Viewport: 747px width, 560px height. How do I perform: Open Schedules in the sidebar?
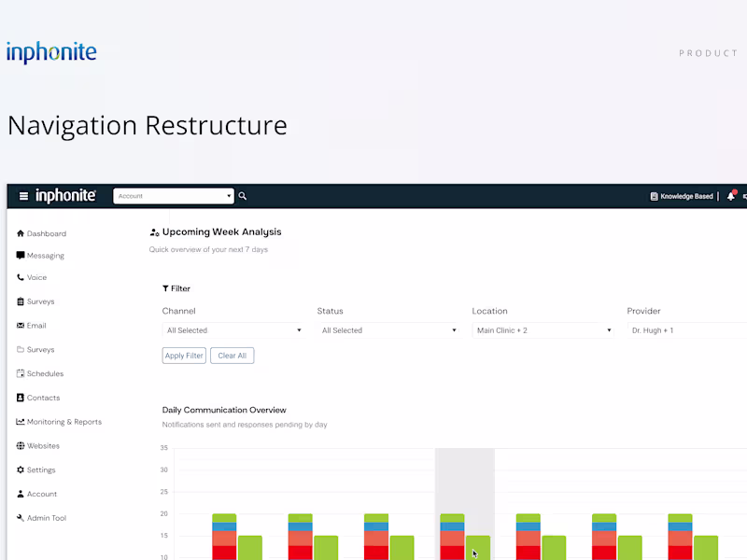(x=40, y=373)
